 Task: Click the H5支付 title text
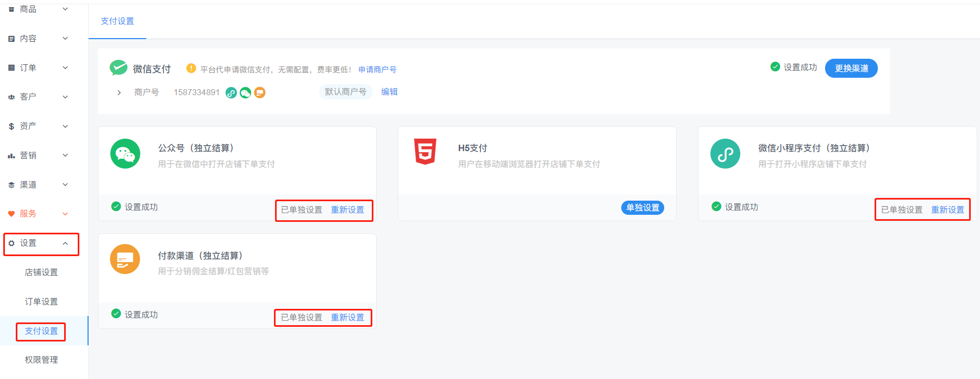click(x=472, y=148)
